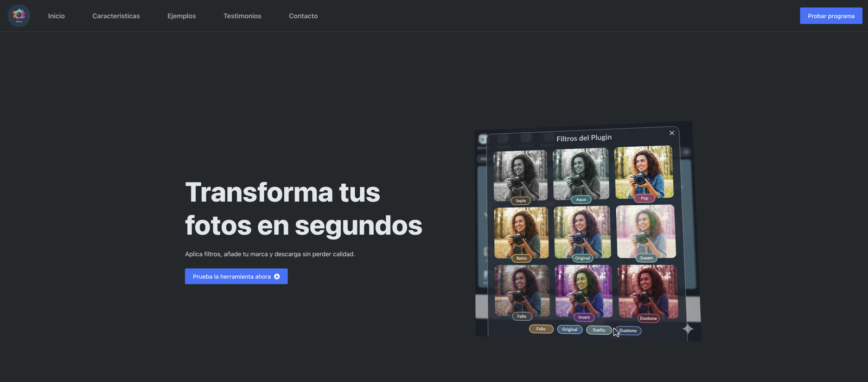Navigate to Ejemplos

(x=182, y=16)
